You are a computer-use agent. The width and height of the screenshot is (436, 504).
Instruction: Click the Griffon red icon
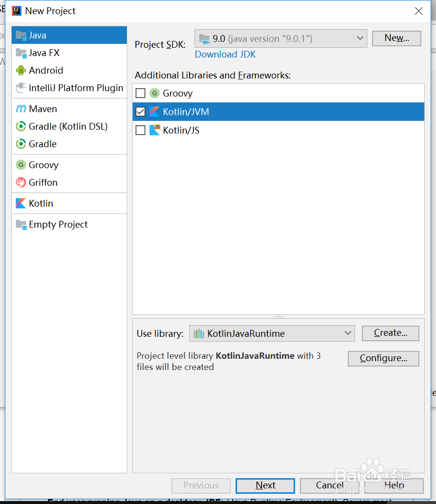pos(21,182)
